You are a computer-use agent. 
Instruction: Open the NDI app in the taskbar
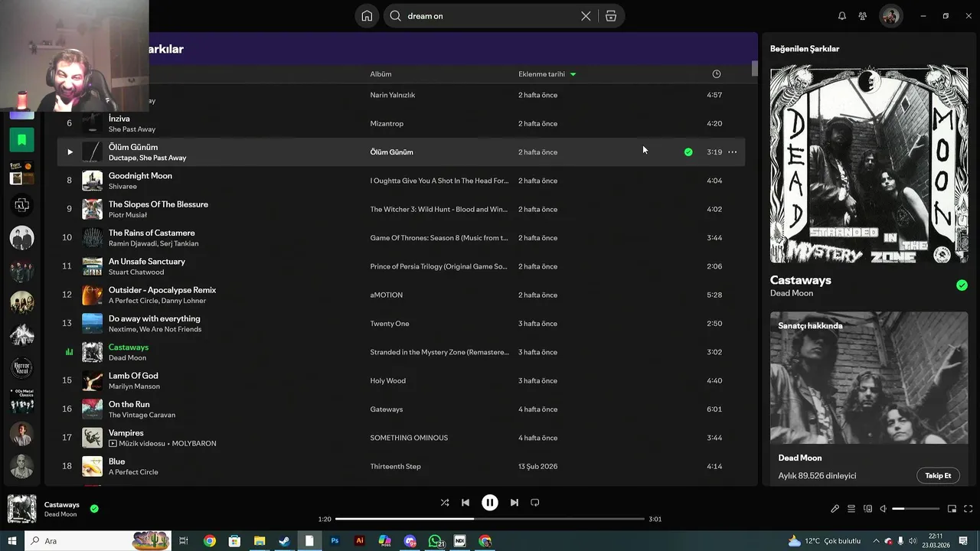(x=460, y=541)
